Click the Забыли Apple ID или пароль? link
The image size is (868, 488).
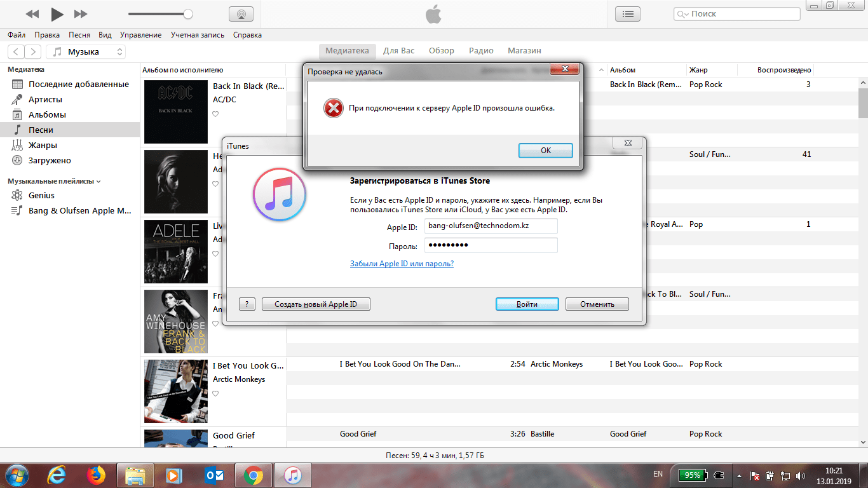tap(402, 264)
